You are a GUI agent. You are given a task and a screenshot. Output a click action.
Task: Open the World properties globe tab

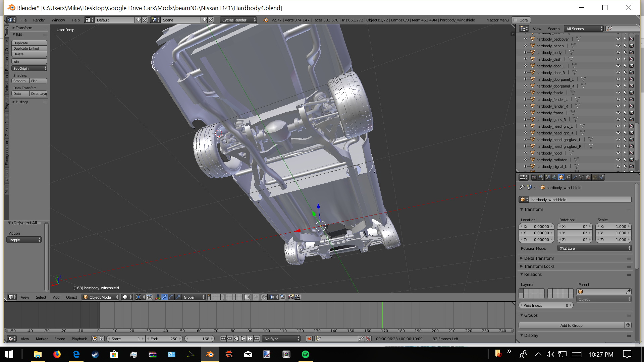click(x=554, y=177)
